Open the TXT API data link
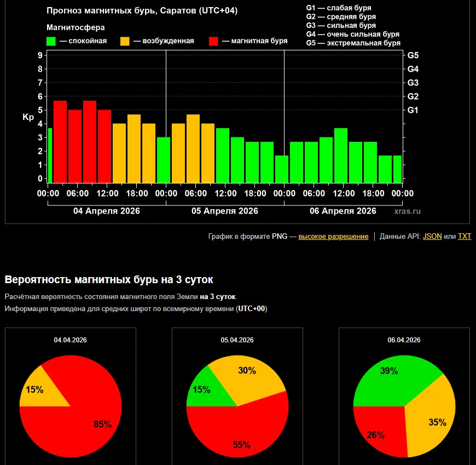Screen dimensions: 476x465 (x=464, y=237)
